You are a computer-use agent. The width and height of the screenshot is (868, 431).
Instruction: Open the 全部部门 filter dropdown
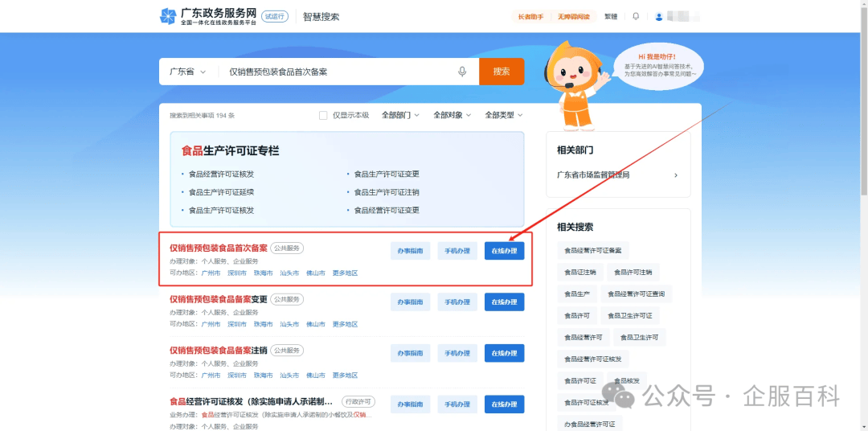click(400, 115)
